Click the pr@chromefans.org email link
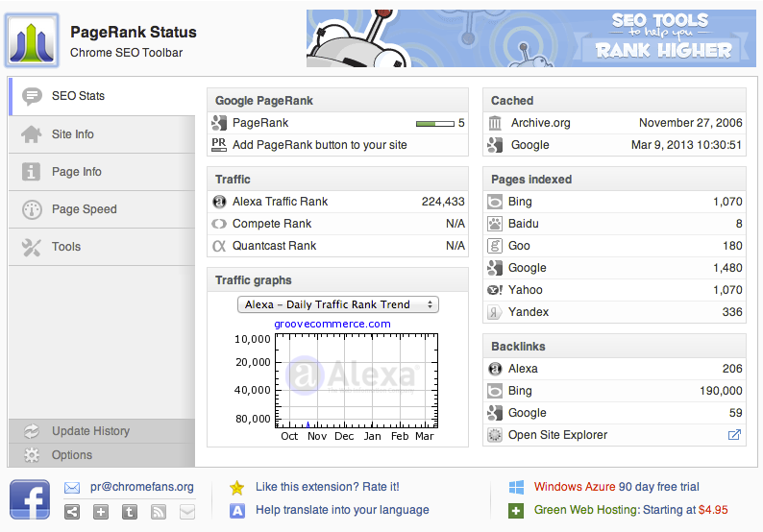This screenshot has width=763, height=532. (141, 487)
